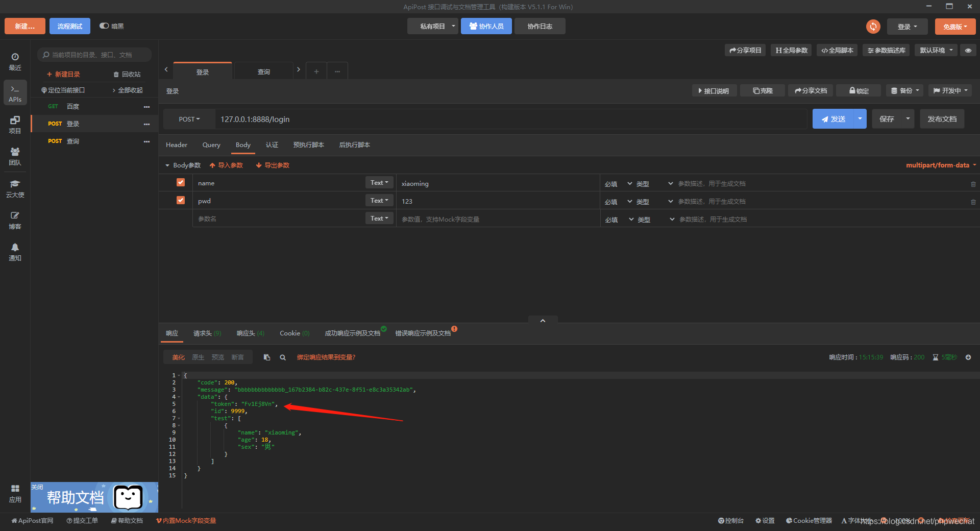Image resolution: width=980 pixels, height=531 pixels.
Task: Click 导入参数 import parameters
Action: 226,165
